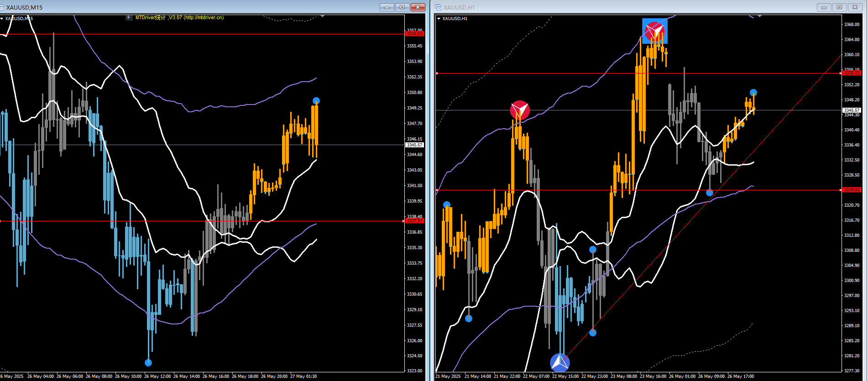
Task: Click the first blue dot on the H1 chart, above the 21 May 2025 candles
Action: [x=447, y=205]
